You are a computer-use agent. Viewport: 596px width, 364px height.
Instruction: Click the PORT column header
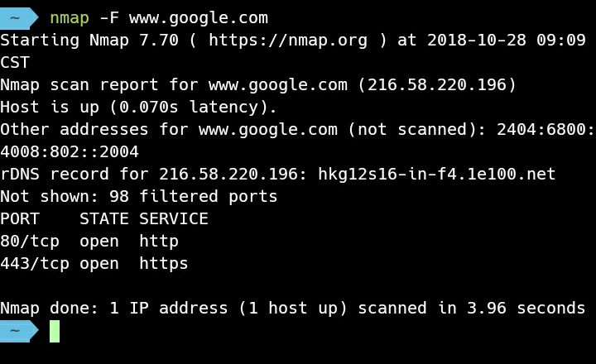point(20,219)
